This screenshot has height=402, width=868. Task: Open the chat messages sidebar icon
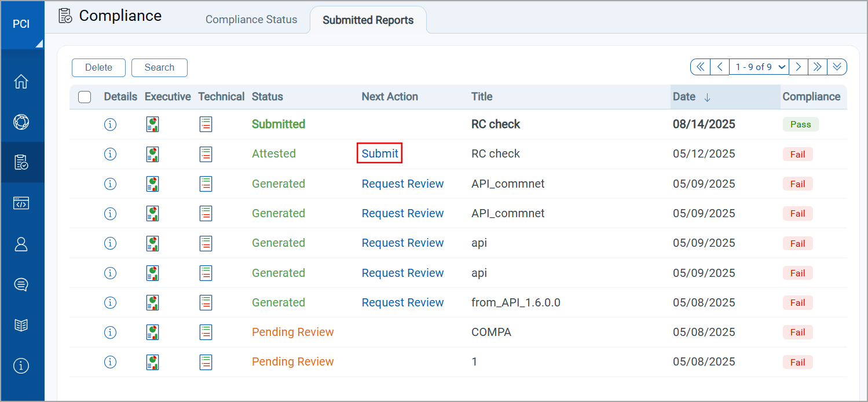[21, 284]
